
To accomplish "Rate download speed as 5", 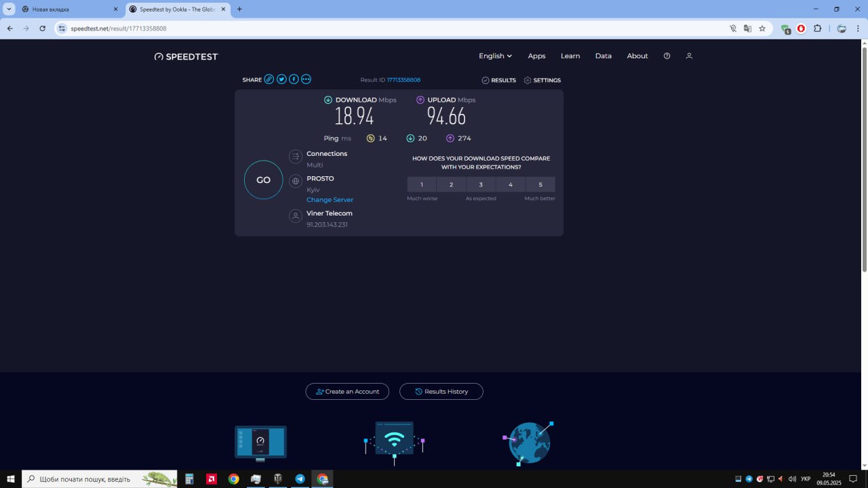I will pos(540,184).
